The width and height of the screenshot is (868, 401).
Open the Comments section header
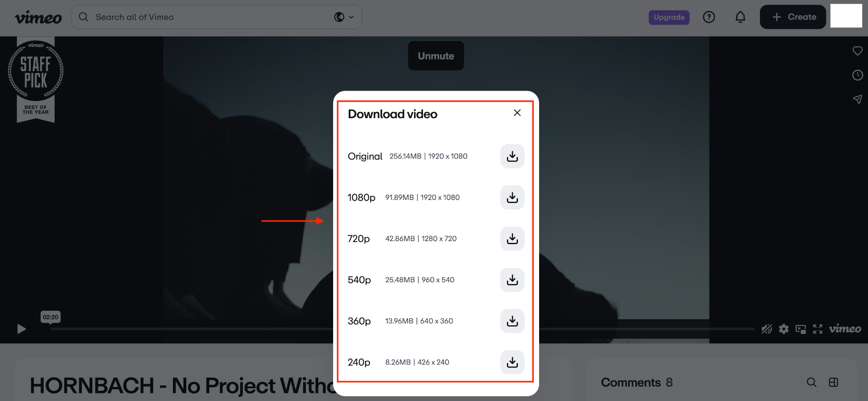[632, 382]
